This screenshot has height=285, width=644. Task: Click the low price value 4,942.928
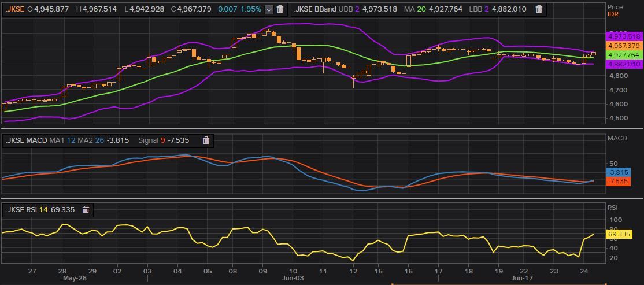[146, 9]
